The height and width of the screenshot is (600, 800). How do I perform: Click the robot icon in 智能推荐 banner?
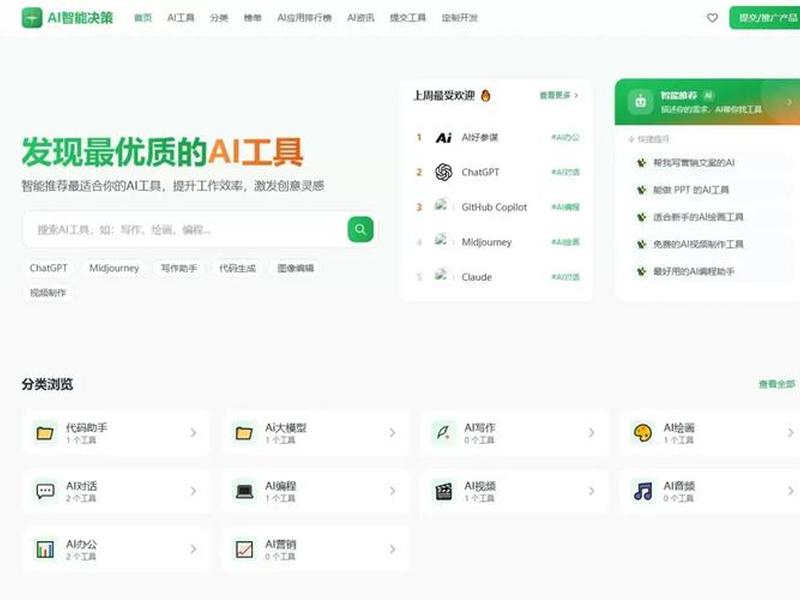pyautogui.click(x=640, y=102)
